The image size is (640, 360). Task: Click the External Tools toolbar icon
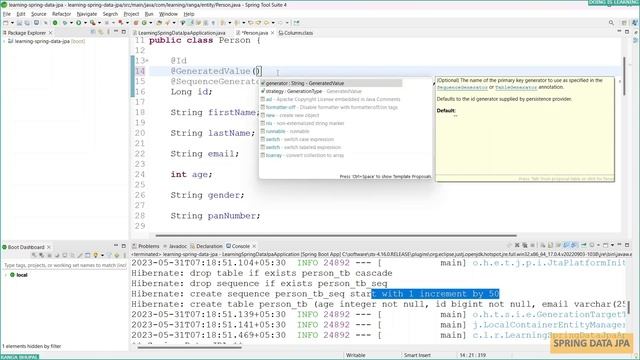click(x=93, y=23)
